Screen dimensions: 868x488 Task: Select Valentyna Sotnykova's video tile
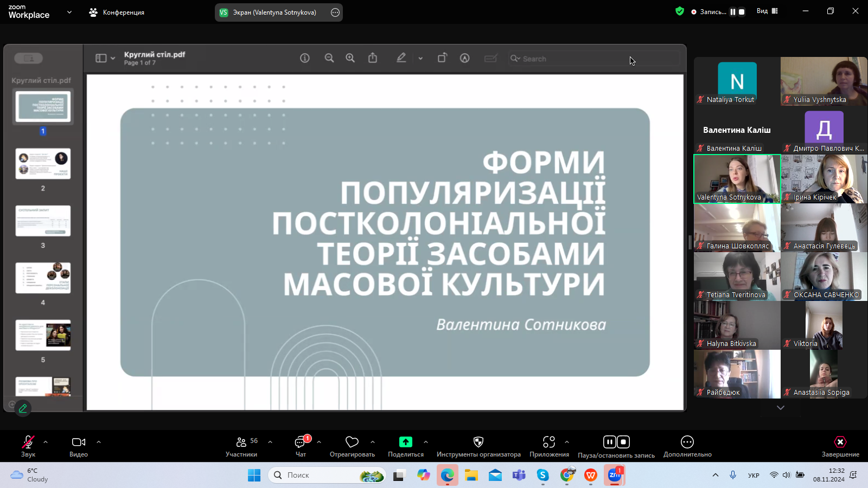[x=737, y=179]
